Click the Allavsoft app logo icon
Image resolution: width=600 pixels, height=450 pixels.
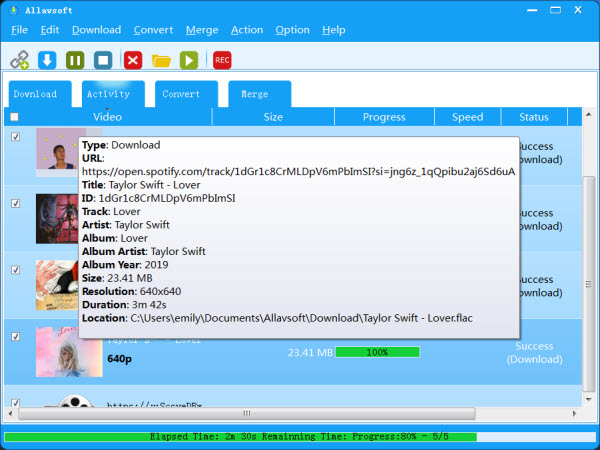(13, 10)
